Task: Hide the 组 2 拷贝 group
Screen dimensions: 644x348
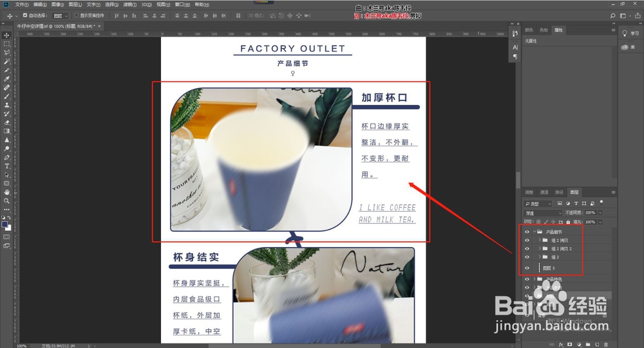Action: tap(527, 241)
